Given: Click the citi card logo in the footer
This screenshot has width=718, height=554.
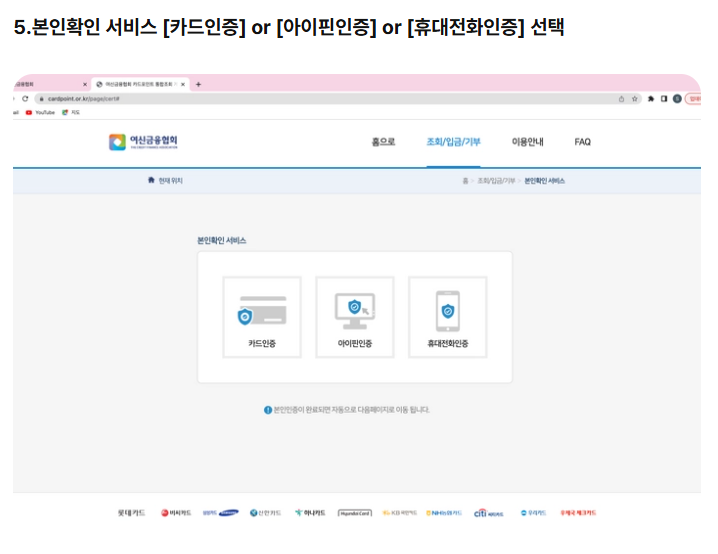Looking at the screenshot, I should point(489,513).
